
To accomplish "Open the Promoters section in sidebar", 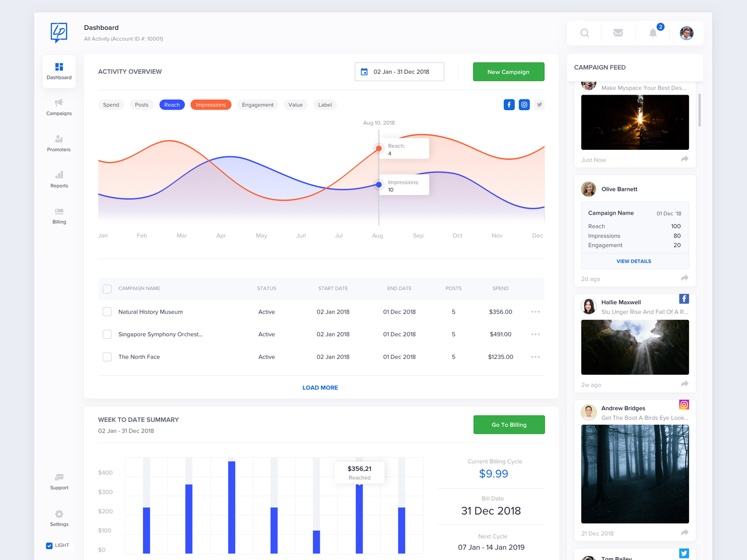I will click(x=59, y=143).
